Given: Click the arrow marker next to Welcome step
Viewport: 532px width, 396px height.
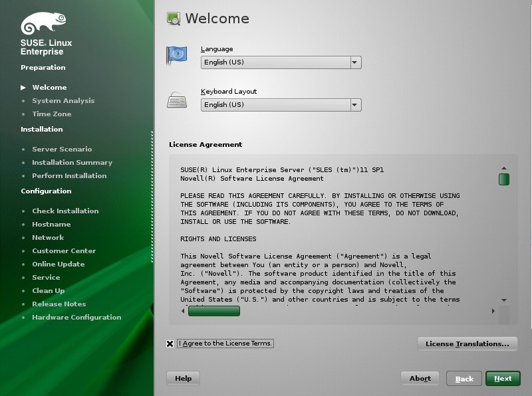Looking at the screenshot, I should (23, 88).
